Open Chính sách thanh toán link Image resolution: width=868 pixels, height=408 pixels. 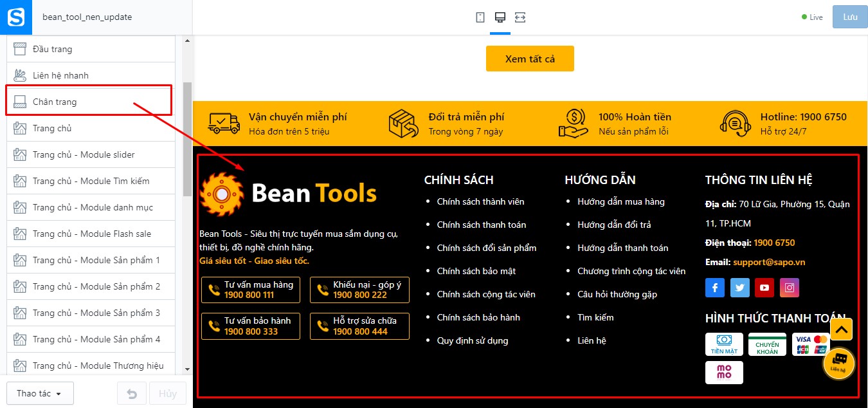coord(482,225)
